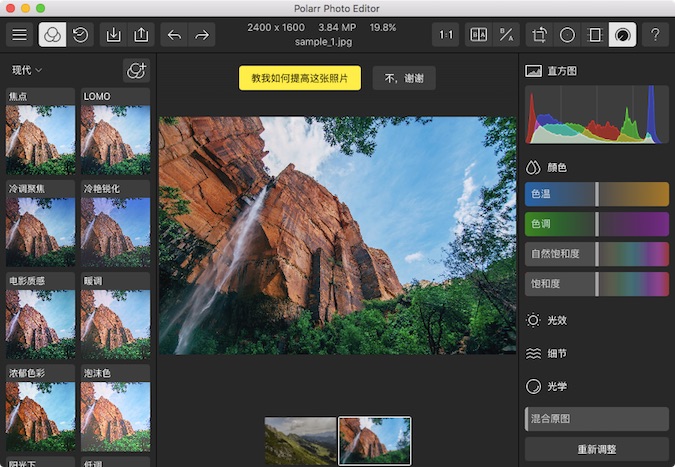Click the export photo icon
This screenshot has width=675, height=467.
pos(141,34)
